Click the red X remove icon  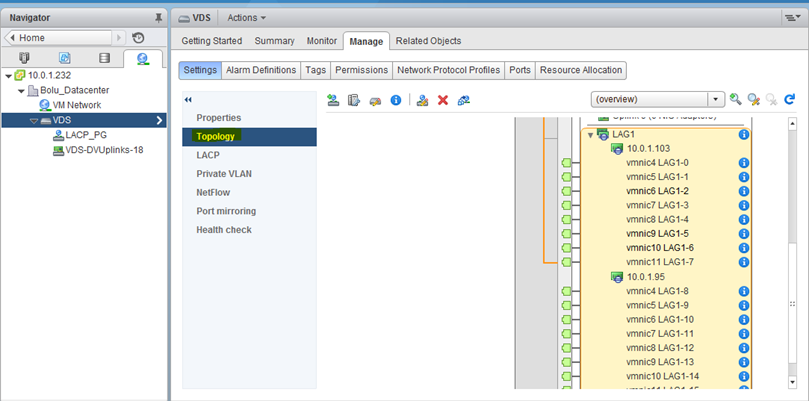click(x=443, y=100)
